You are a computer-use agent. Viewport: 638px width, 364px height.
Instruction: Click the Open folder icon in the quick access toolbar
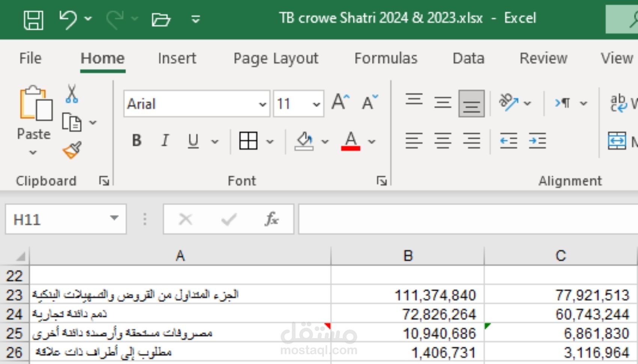161,19
